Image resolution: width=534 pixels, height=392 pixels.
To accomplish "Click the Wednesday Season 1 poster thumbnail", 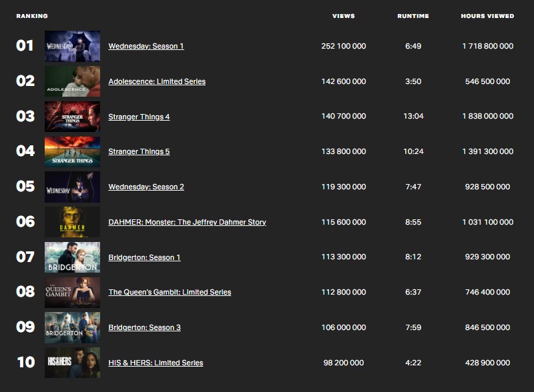I will pos(72,46).
